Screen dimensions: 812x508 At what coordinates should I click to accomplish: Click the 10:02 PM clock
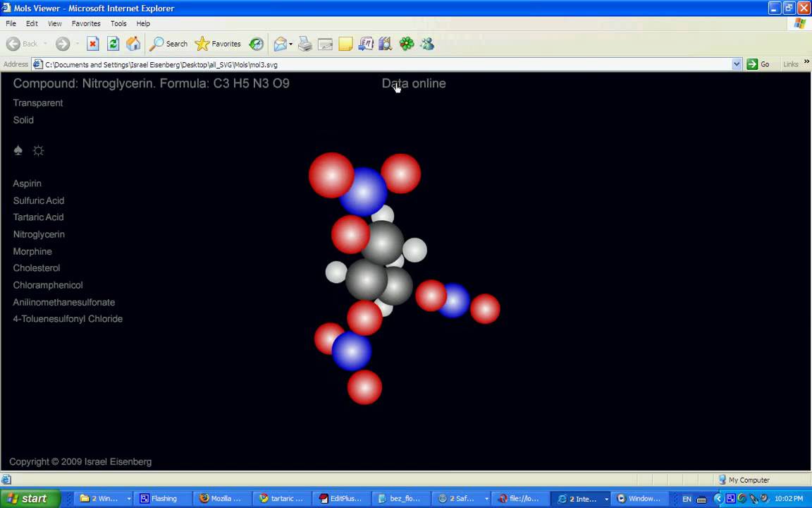[x=789, y=499]
